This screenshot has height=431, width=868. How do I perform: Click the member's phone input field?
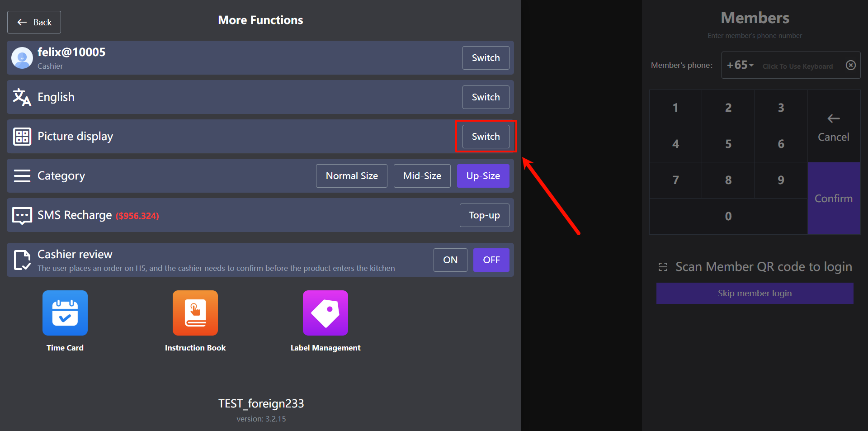pos(797,66)
